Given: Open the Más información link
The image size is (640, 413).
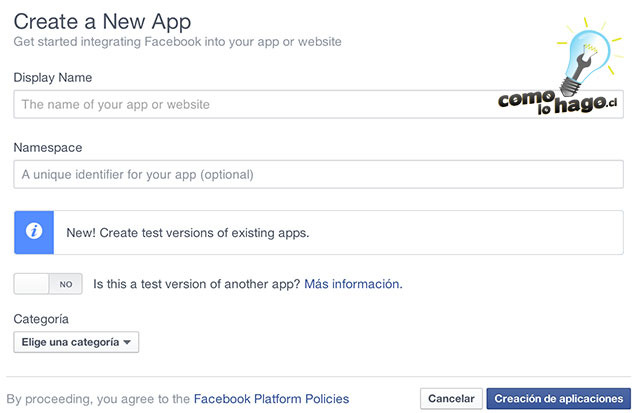Looking at the screenshot, I should [353, 284].
